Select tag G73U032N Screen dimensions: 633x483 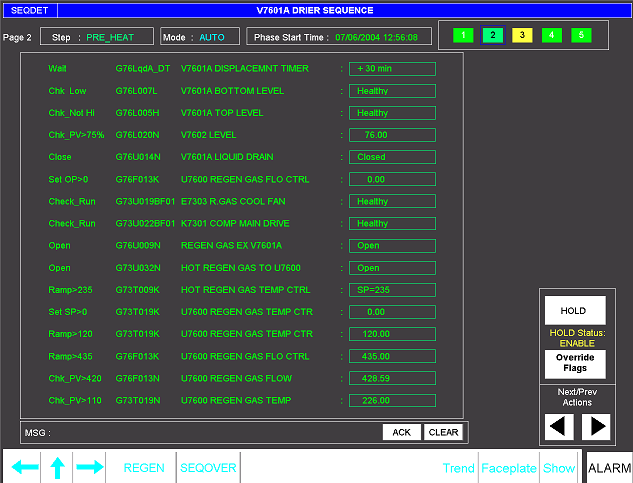point(138,268)
